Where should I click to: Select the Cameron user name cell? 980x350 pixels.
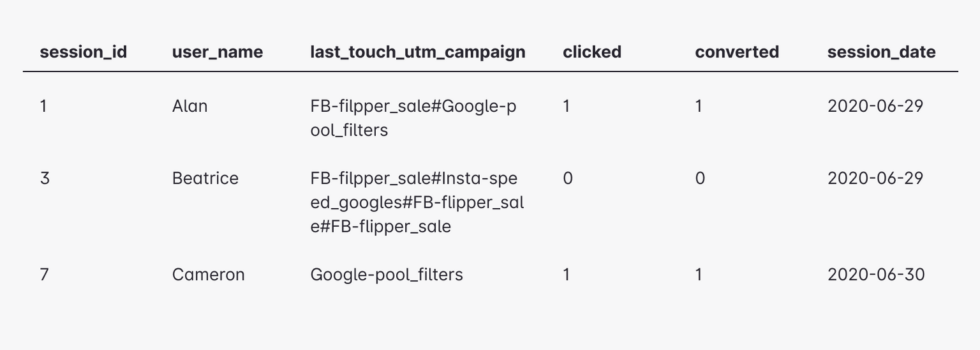coord(208,275)
